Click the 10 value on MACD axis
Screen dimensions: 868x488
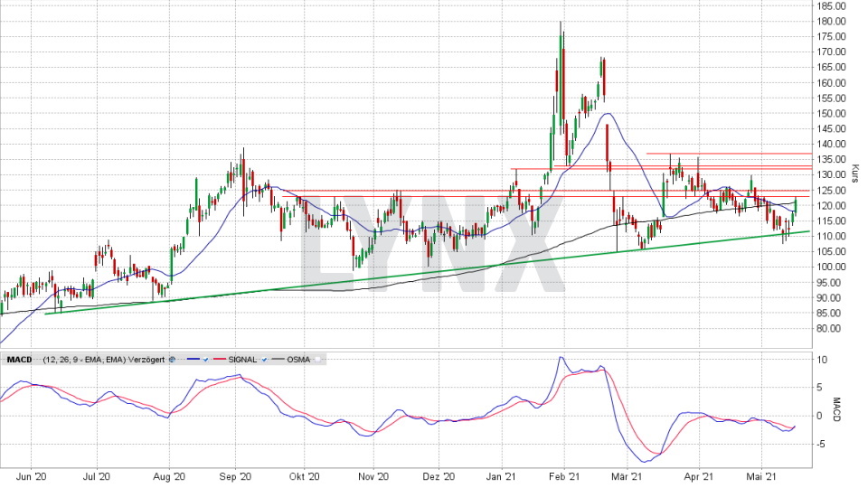[x=823, y=360]
